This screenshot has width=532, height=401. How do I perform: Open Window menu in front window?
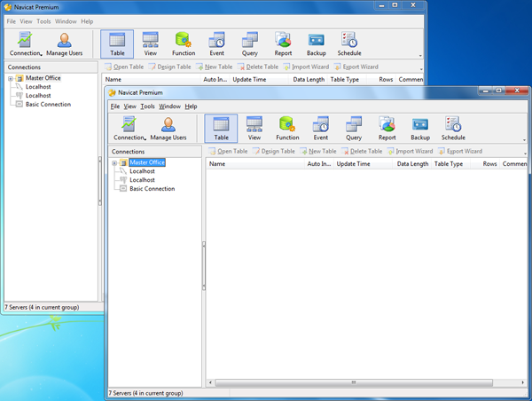coord(169,106)
